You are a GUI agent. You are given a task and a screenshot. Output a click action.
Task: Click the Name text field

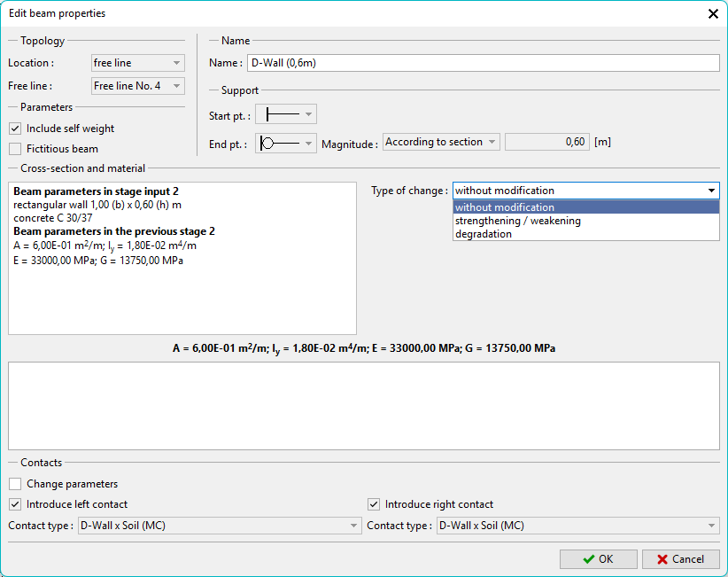483,63
